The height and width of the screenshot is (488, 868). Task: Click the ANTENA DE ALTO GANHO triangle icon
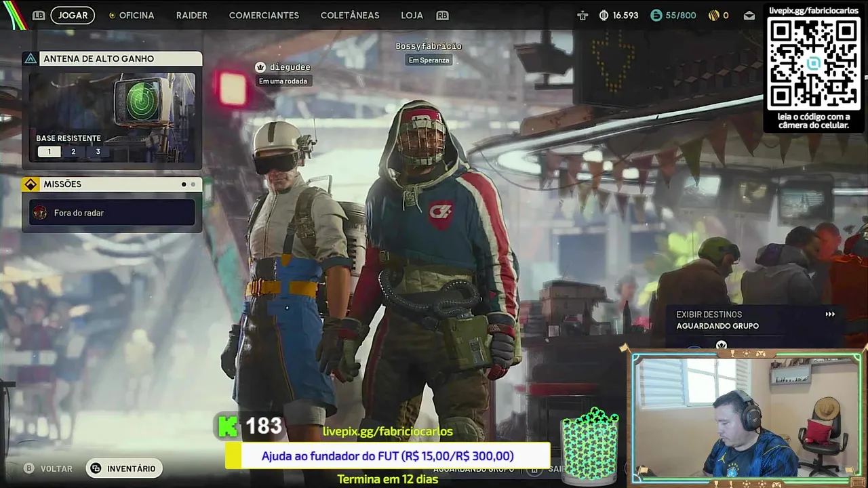coord(31,58)
